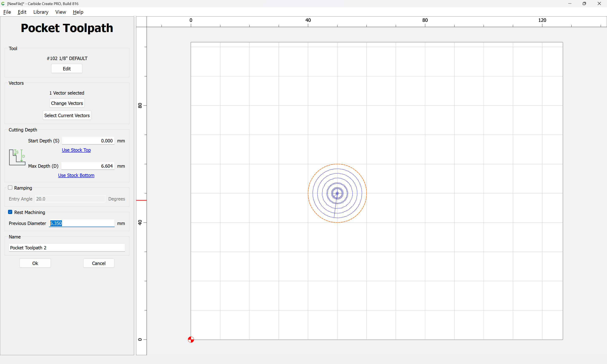607x364 pixels.
Task: Click the toolpath center point
Action: [337, 193]
